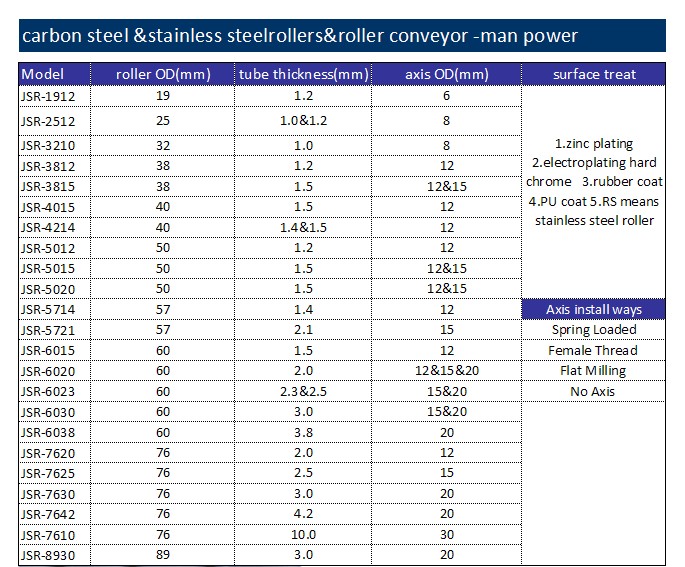Image resolution: width=685 pixels, height=567 pixels.
Task: Select axis OD '12&15' in JSR-5015 row
Action: 447,269
